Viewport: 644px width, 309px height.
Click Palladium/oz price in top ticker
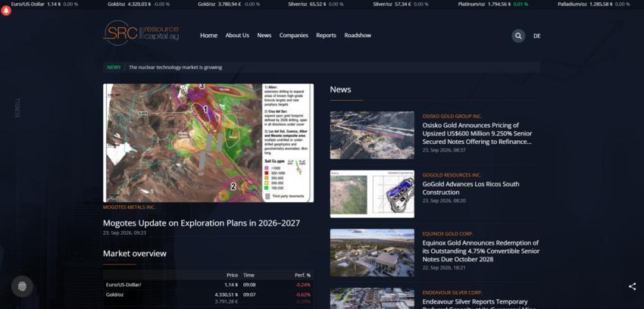593,4
